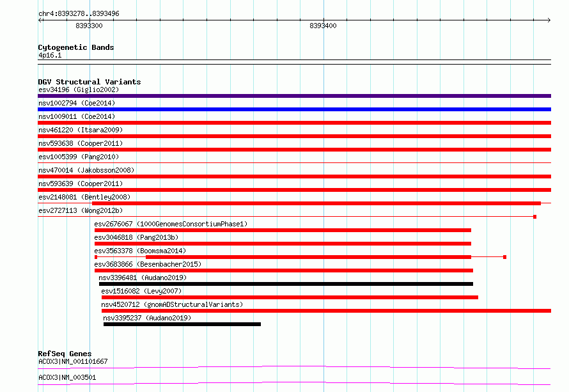Open esv3563378 (Boomsma2014) variant label
This screenshot has height=392, width=569.
(x=140, y=251)
